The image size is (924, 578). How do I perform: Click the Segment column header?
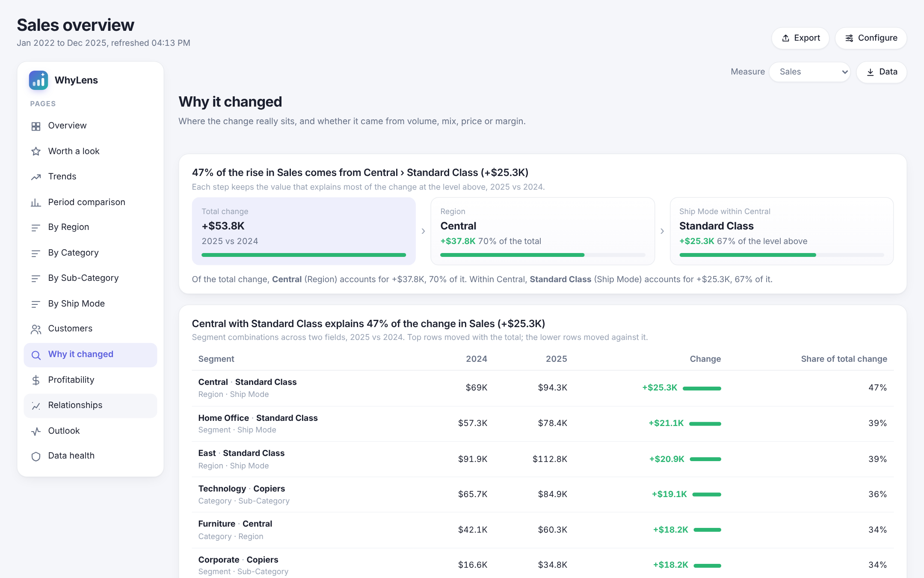coord(216,359)
